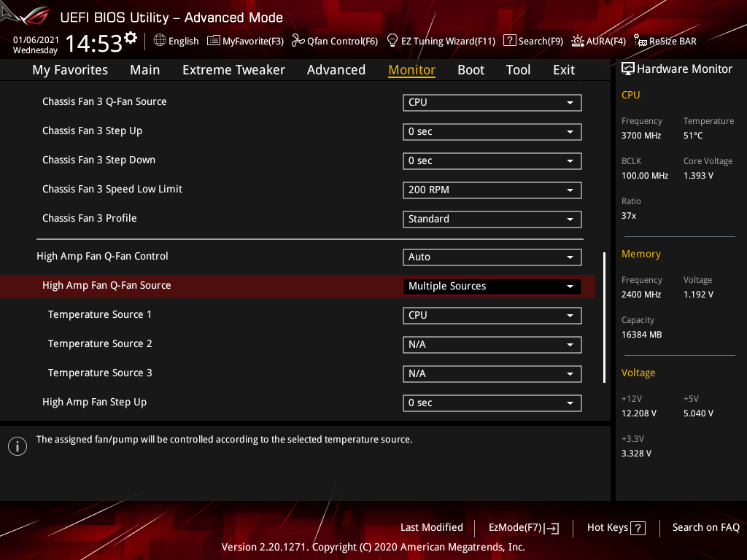Select Chassis Fan 3 Step Down label
Screen dimensions: 747x560
pos(98,160)
